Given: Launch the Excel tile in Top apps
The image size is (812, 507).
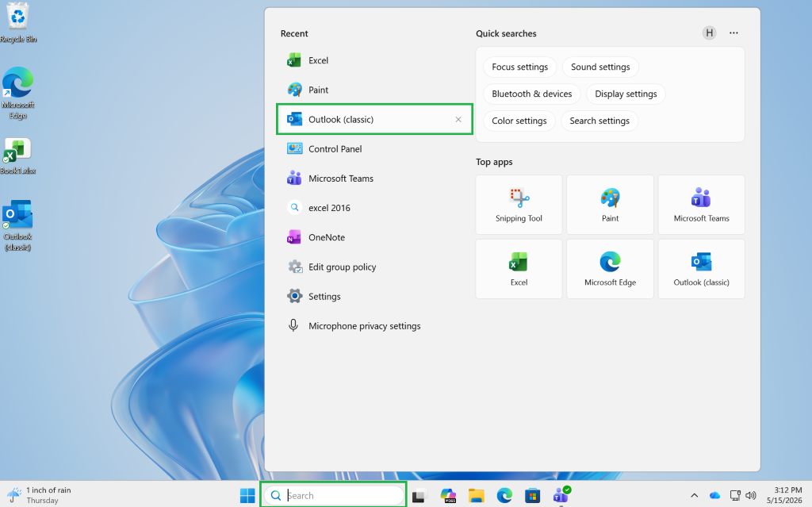Looking at the screenshot, I should pos(519,269).
